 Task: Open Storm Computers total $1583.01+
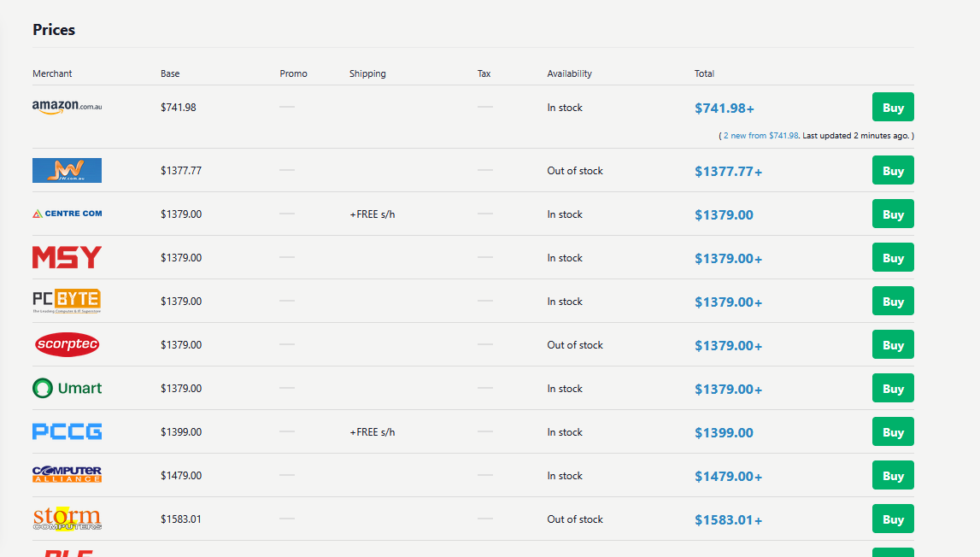click(728, 519)
